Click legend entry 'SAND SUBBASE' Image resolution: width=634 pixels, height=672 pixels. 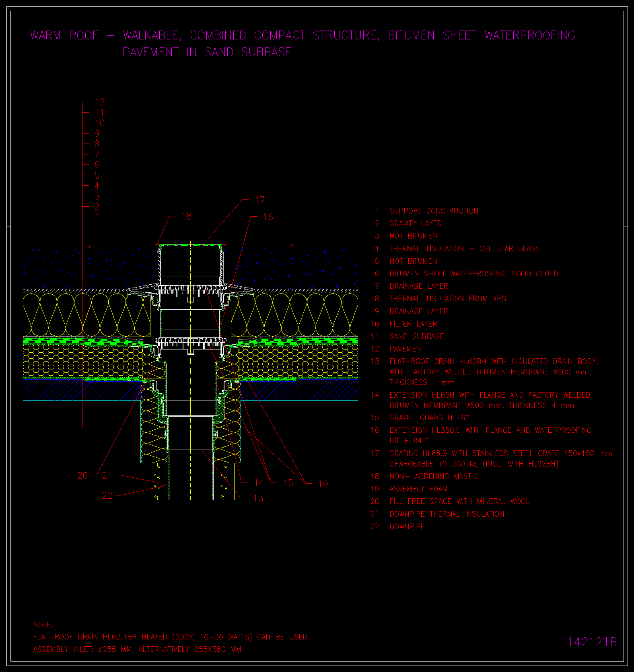416,336
